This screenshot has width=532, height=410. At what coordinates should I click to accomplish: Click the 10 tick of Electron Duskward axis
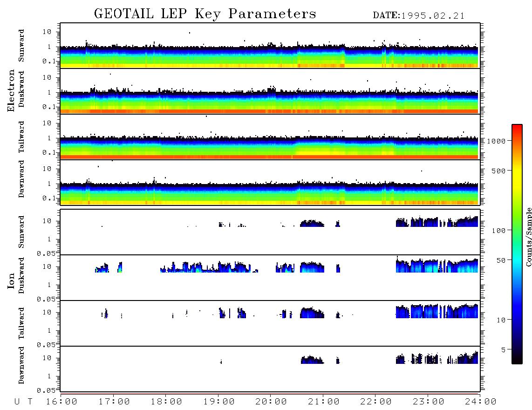[47, 77]
